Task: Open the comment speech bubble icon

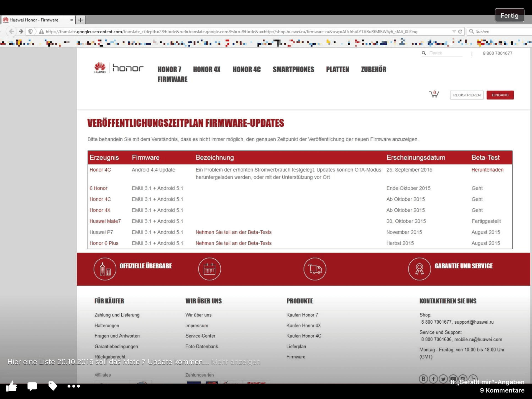Action: [x=32, y=386]
